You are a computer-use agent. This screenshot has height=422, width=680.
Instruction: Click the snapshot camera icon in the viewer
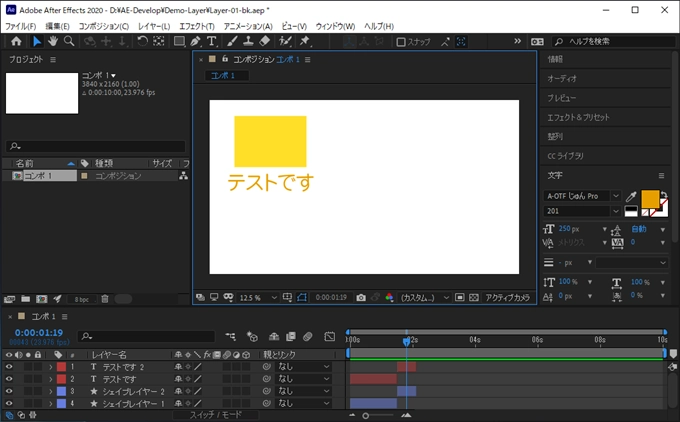[360, 298]
